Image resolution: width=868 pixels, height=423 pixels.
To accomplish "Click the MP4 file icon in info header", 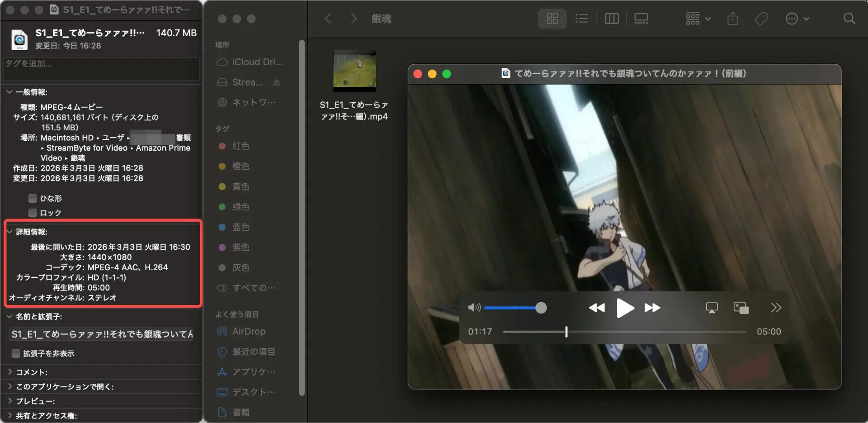I will coord(19,39).
